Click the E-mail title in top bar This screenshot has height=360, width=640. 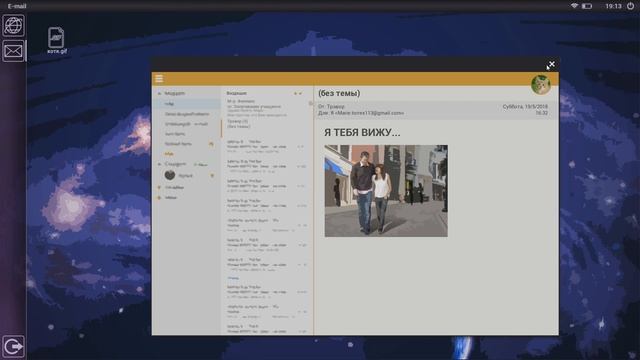coord(17,6)
